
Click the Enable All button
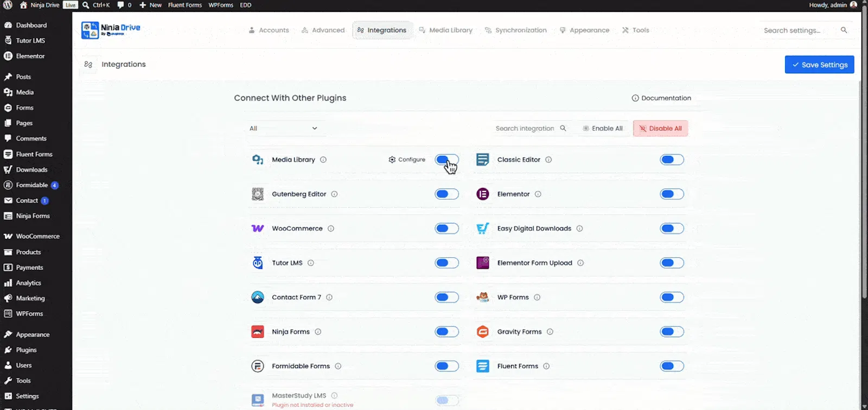pyautogui.click(x=603, y=128)
